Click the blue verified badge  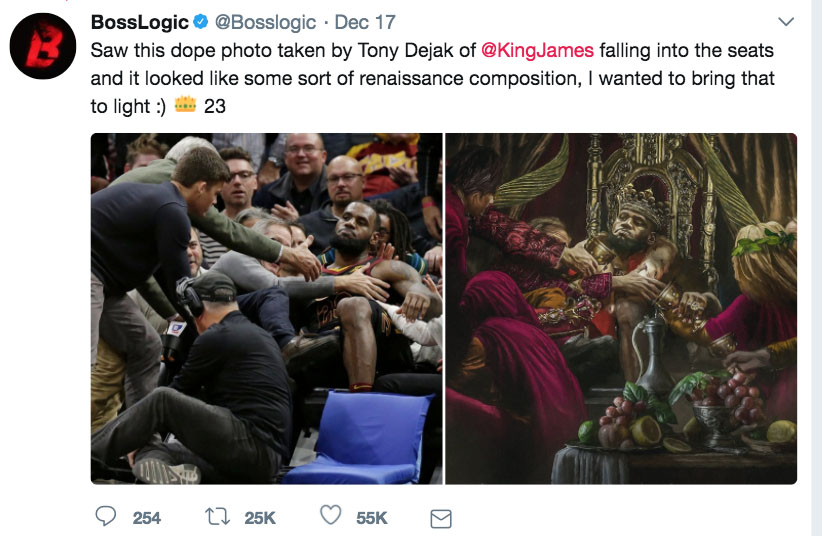tap(200, 23)
